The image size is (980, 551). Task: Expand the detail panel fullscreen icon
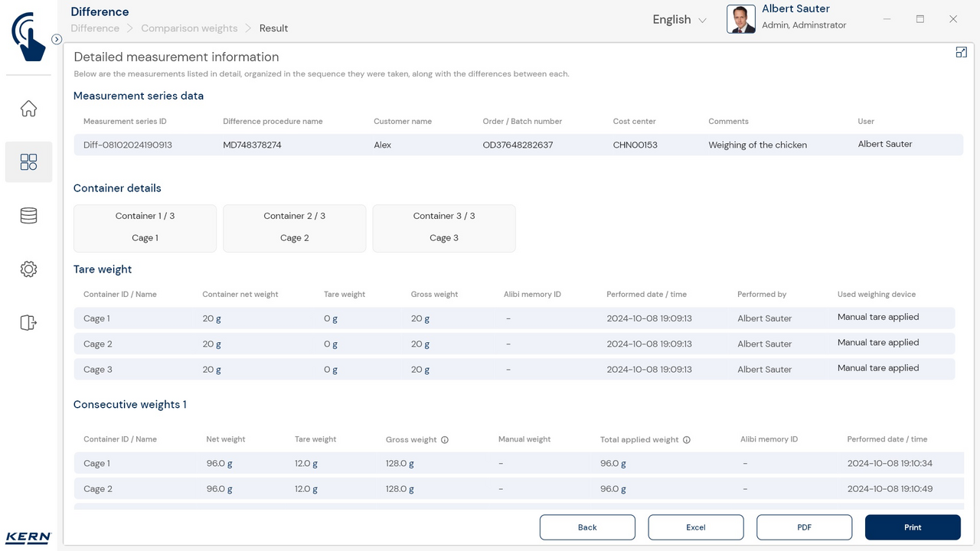click(961, 52)
